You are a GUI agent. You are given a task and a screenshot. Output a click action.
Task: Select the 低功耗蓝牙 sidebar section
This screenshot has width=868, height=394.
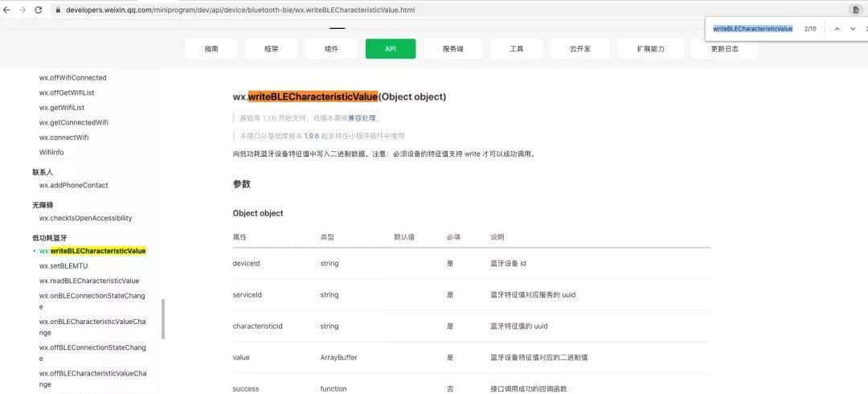click(x=49, y=238)
